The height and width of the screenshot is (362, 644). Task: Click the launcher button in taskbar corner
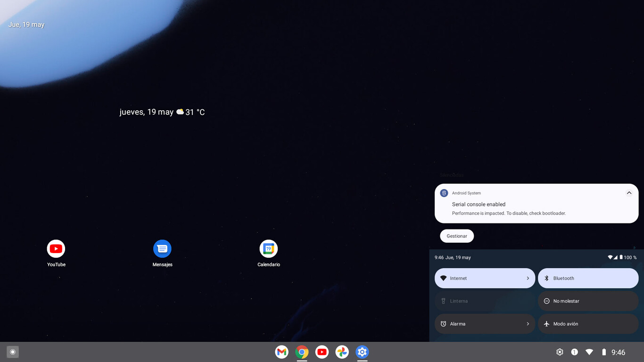[13, 352]
